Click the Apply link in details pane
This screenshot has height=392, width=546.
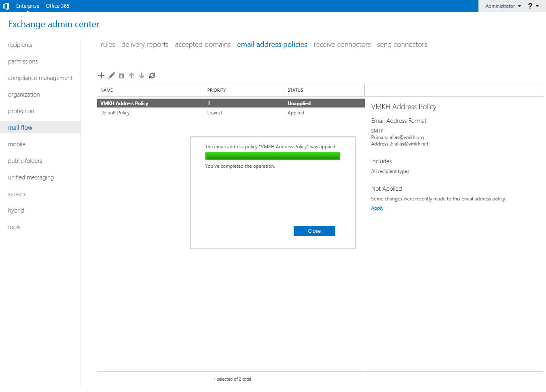pos(377,208)
